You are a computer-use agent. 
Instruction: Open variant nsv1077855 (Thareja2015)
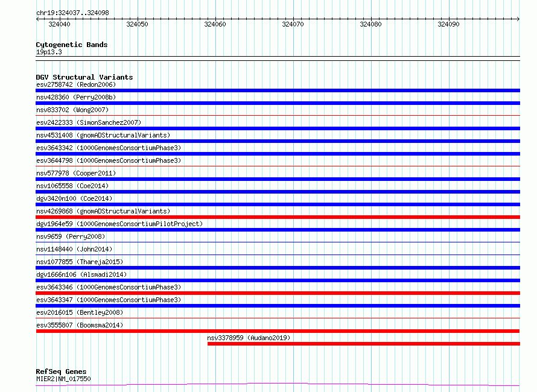point(80,262)
